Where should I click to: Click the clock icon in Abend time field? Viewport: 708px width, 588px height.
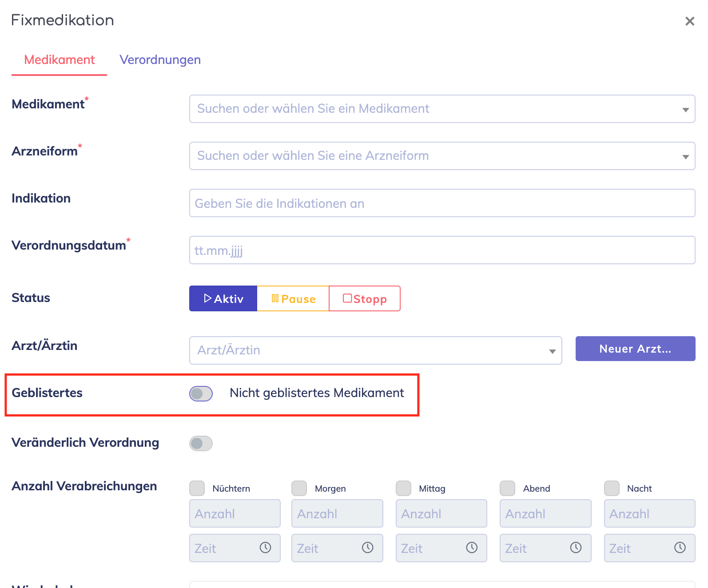[576, 548]
